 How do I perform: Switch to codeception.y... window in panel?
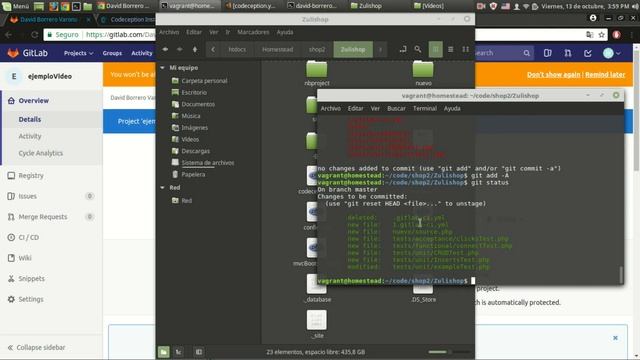coord(250,6)
